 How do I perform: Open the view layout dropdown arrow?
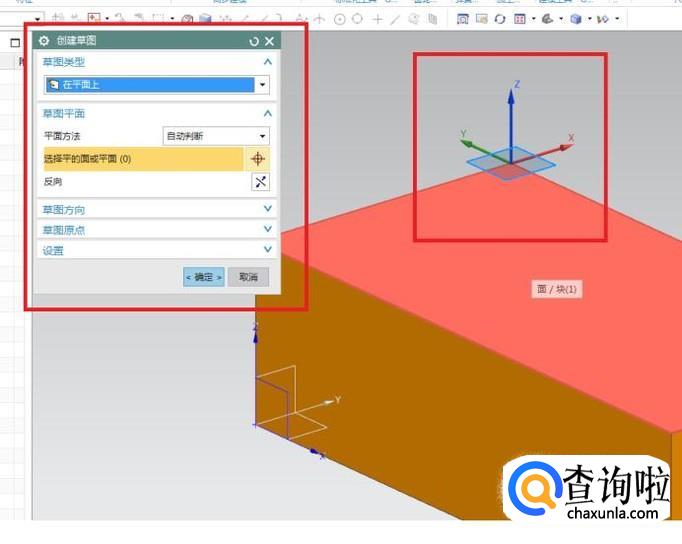coord(533,19)
